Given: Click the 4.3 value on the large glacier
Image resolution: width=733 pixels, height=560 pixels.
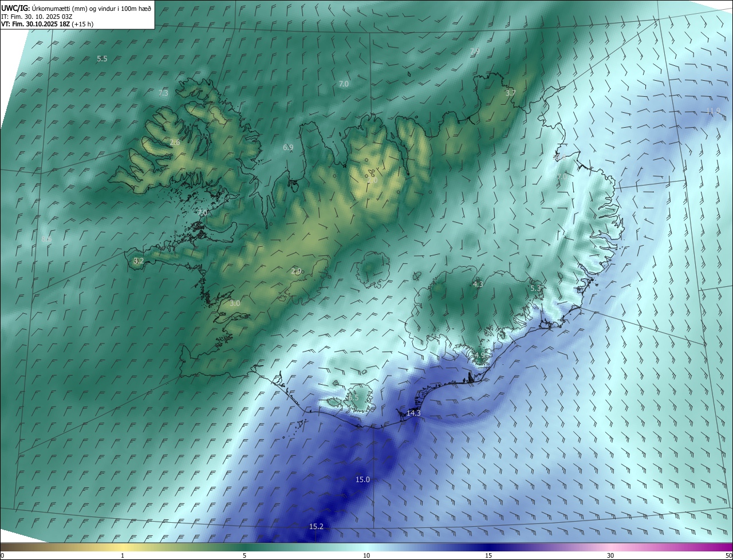Looking at the screenshot, I should click(x=478, y=284).
